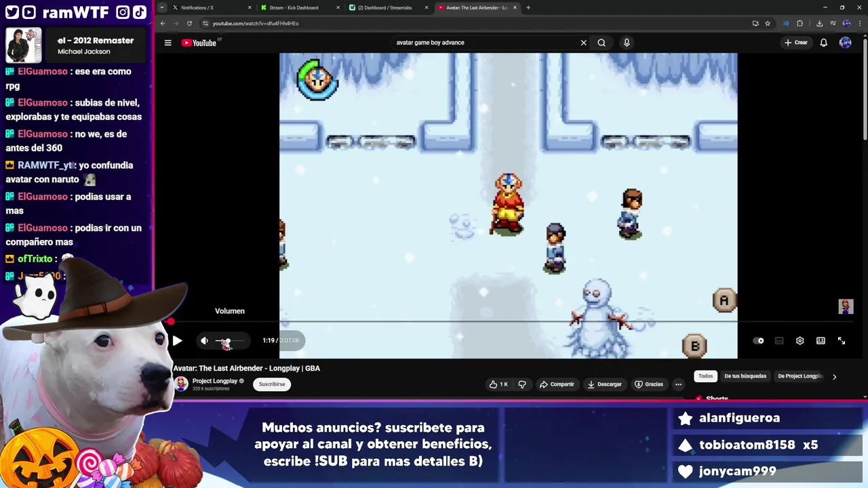Like the video with thumbs up
The width and height of the screenshot is (868, 488).
tap(498, 384)
